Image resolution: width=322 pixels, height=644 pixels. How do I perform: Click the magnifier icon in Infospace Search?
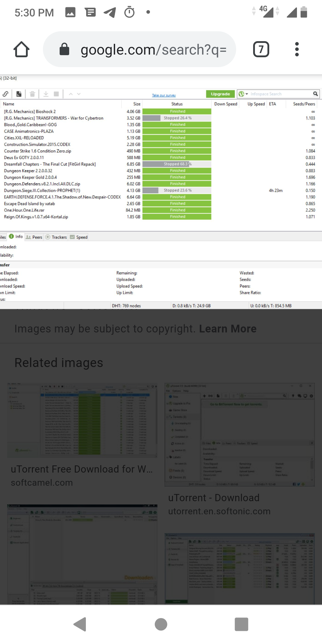point(315,94)
